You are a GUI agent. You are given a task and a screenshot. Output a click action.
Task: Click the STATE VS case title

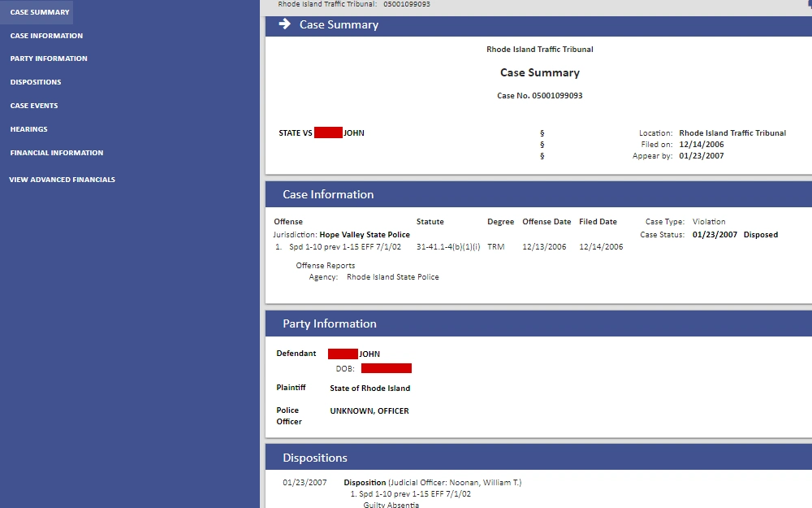tap(322, 132)
